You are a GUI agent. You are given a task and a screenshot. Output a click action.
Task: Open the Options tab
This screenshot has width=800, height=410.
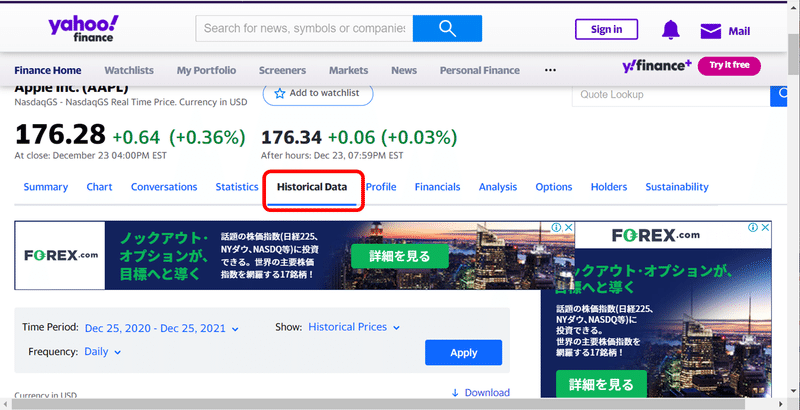554,187
